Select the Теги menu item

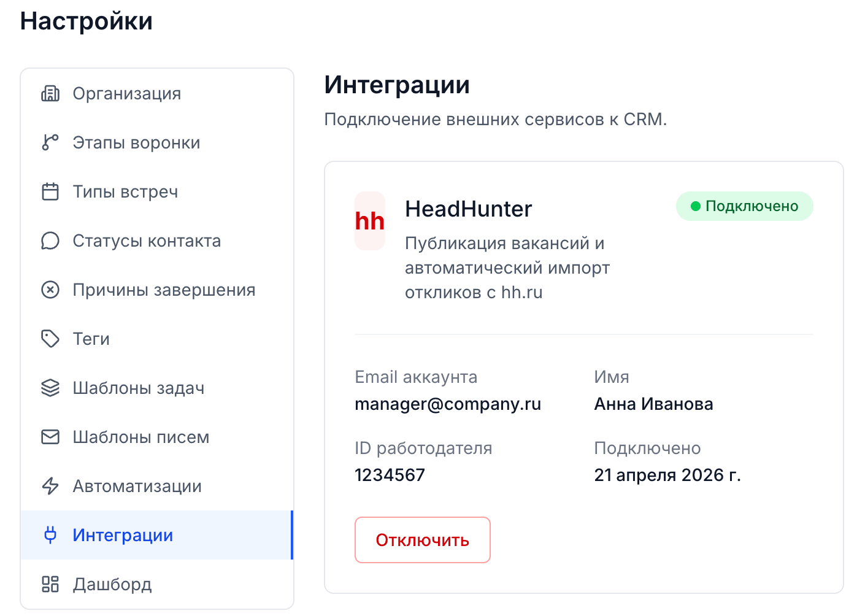point(157,339)
